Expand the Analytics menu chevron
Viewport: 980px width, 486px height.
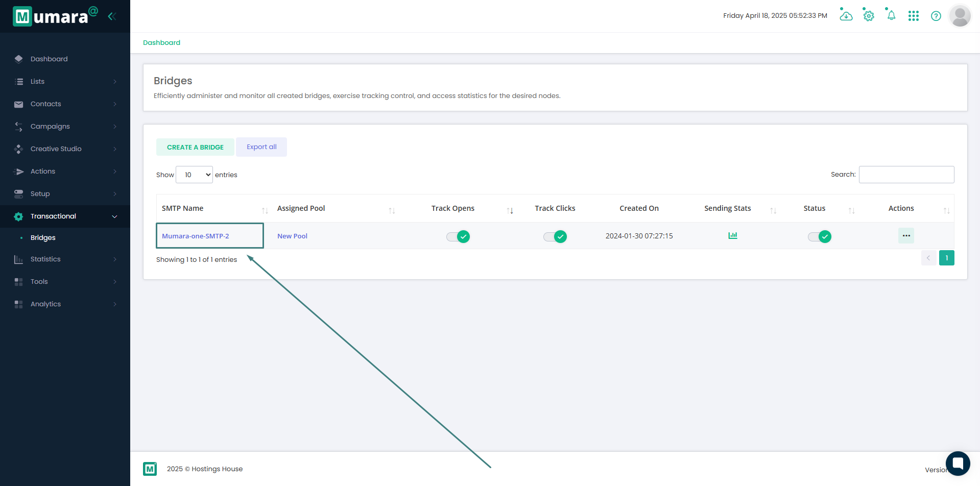(115, 304)
